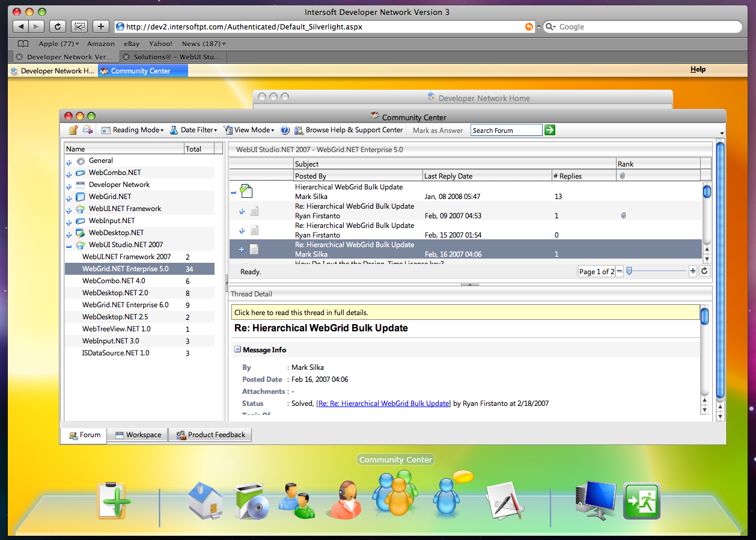The image size is (756, 540).
Task: Click the refresh icon in the grid status bar
Action: 704,271
